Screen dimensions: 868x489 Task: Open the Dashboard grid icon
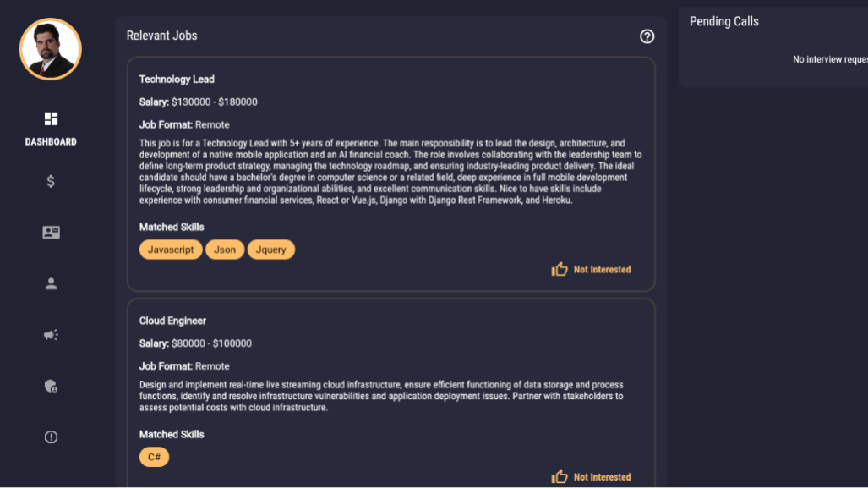pos(51,118)
